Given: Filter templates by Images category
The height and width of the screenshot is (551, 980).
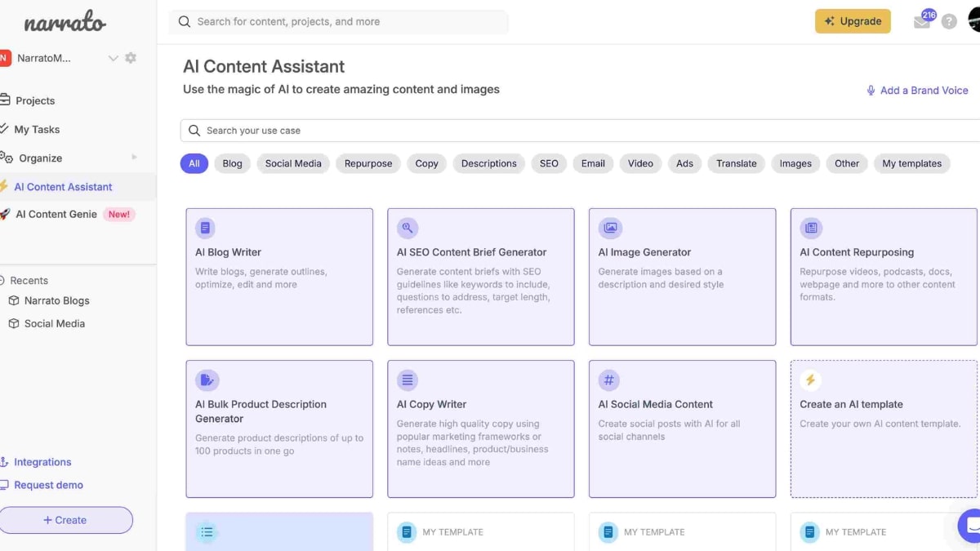Looking at the screenshot, I should tap(795, 163).
